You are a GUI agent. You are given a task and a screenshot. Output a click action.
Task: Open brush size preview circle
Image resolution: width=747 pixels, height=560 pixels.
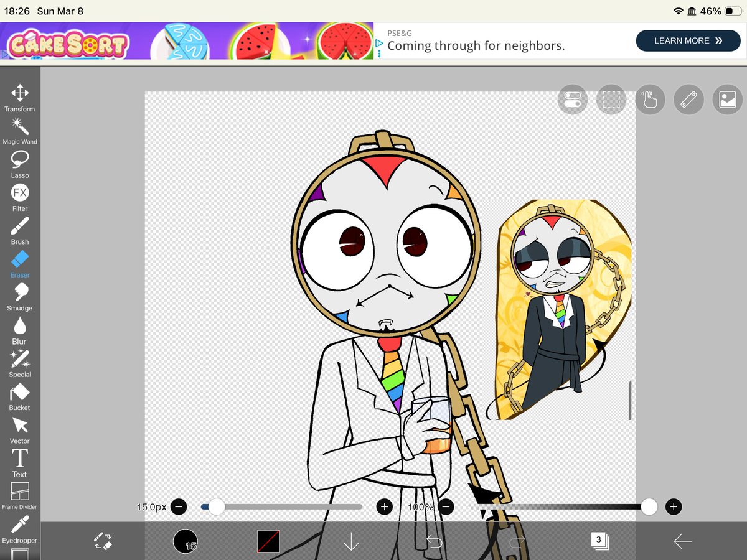[185, 541]
